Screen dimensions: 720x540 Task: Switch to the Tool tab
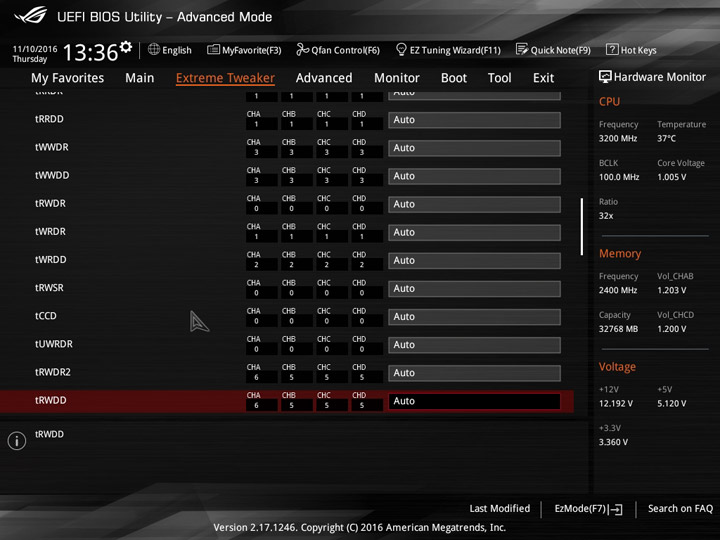pyautogui.click(x=500, y=78)
